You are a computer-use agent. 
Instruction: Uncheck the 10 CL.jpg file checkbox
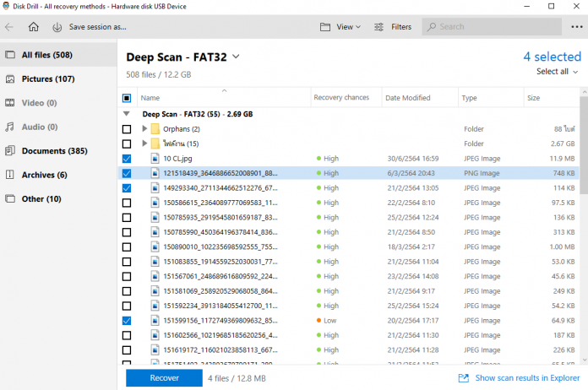(127, 159)
